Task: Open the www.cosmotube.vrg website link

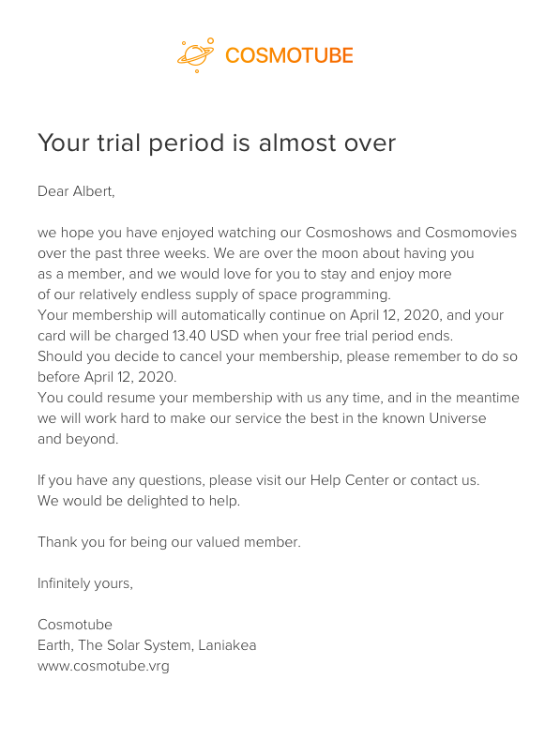Action: coord(103,666)
